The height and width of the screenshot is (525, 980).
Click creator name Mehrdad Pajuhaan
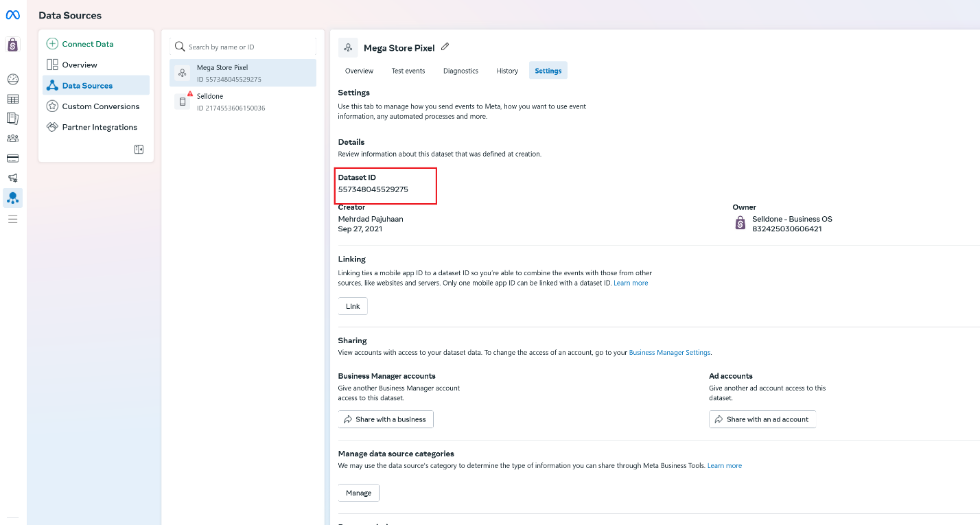pyautogui.click(x=371, y=219)
